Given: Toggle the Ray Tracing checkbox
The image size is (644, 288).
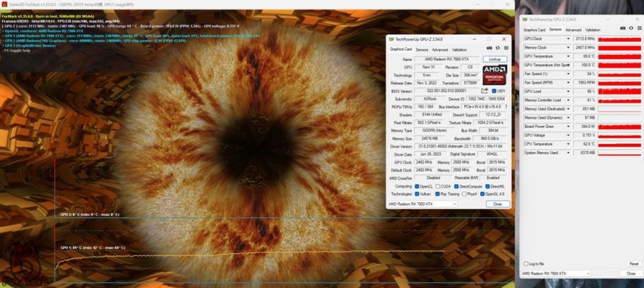Looking at the screenshot, I should pyautogui.click(x=438, y=194).
